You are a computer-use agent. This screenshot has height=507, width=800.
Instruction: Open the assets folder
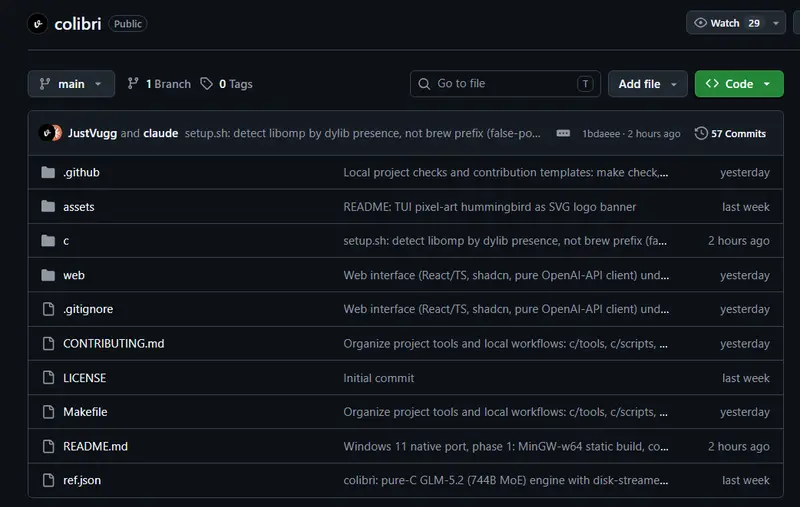coord(79,207)
